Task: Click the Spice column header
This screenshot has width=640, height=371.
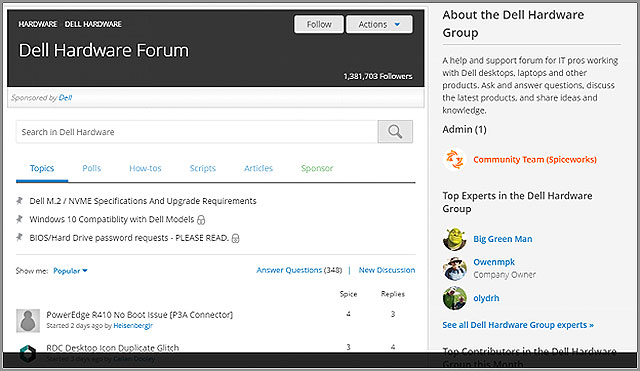Action: [x=348, y=294]
